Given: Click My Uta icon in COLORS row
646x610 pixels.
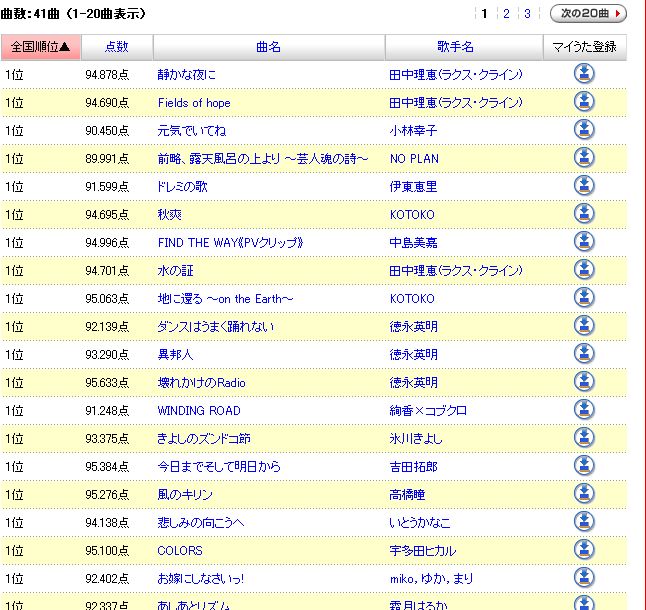Looking at the screenshot, I should pos(584,550).
